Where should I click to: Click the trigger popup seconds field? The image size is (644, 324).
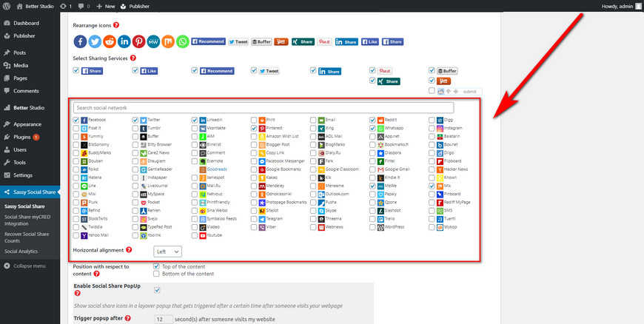tap(164, 319)
